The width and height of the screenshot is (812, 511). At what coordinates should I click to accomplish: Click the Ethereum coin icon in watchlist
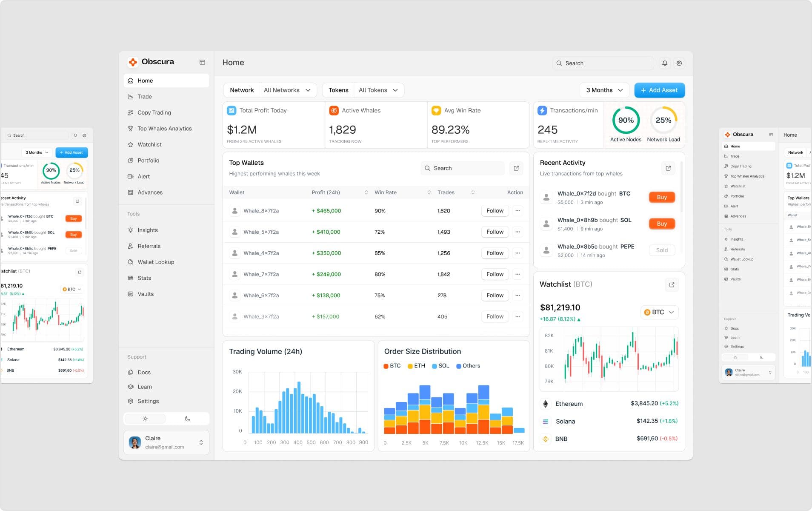tap(545, 404)
